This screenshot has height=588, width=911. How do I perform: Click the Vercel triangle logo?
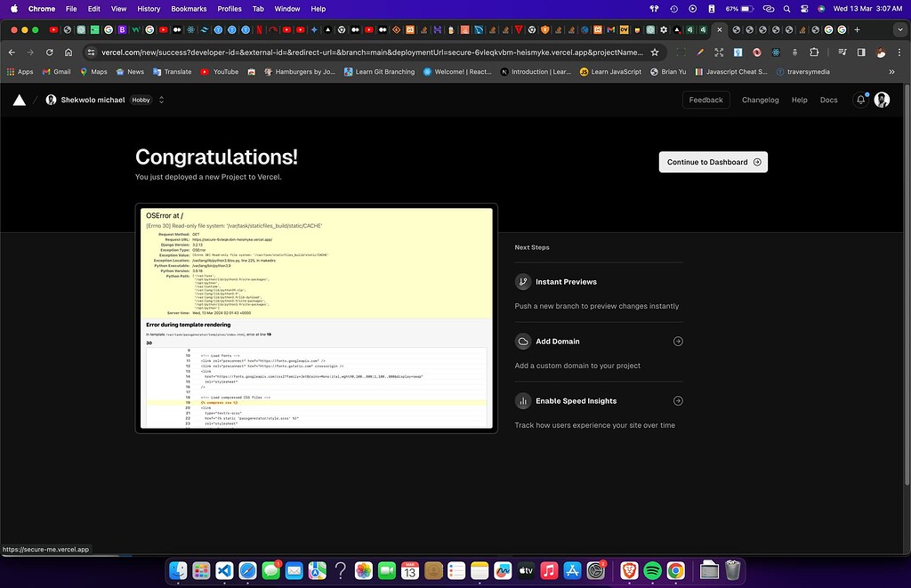point(19,100)
